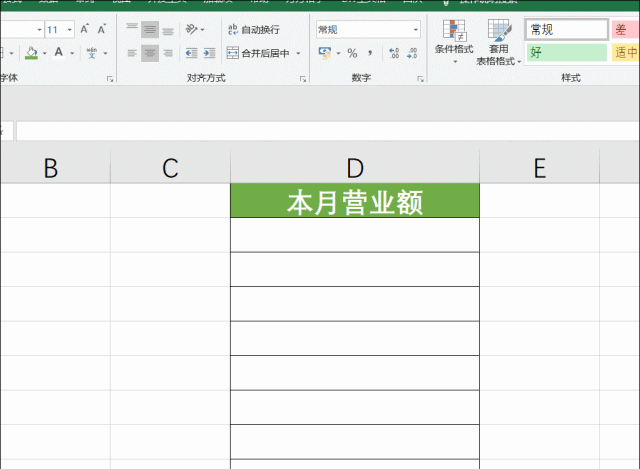
Task: Toggle left horizontal alignment
Action: [x=132, y=53]
